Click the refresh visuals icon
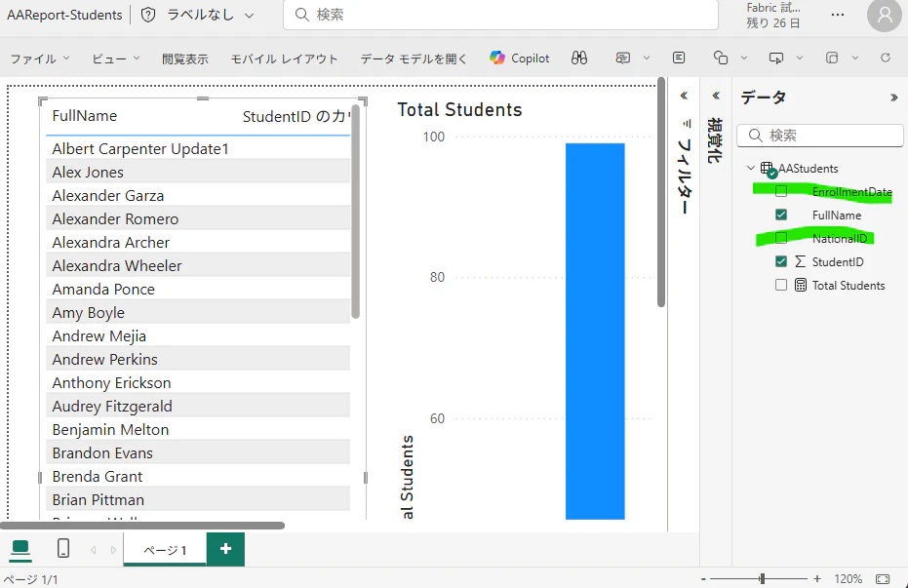This screenshot has height=588, width=908. click(x=886, y=58)
